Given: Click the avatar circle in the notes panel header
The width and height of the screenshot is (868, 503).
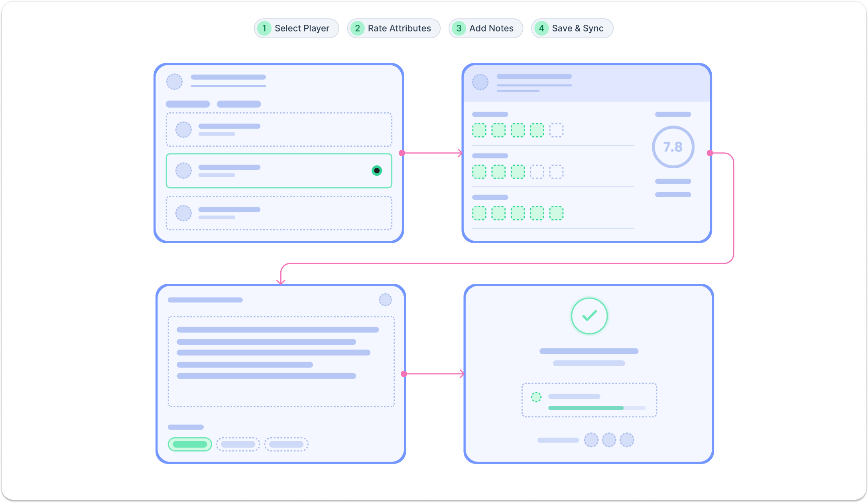Looking at the screenshot, I should (385, 300).
